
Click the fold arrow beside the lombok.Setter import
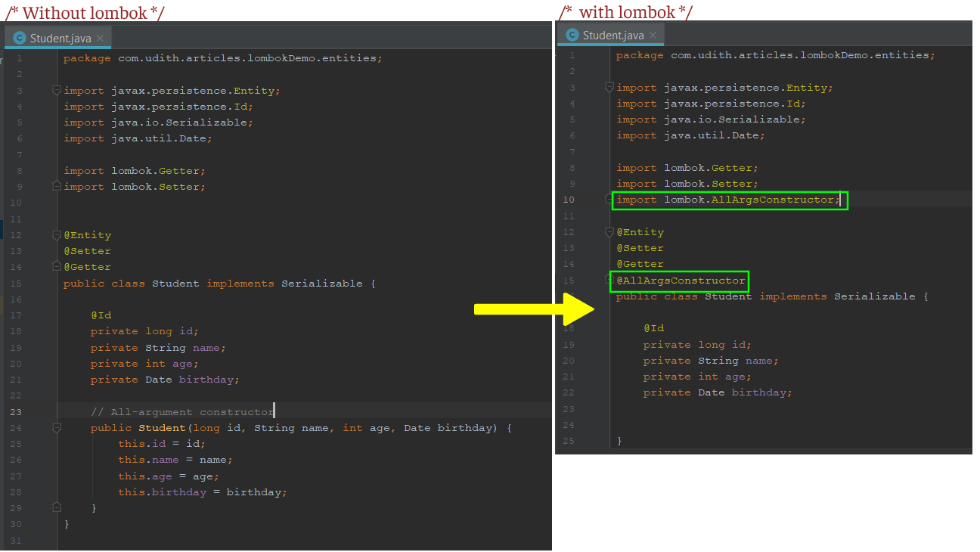57,186
